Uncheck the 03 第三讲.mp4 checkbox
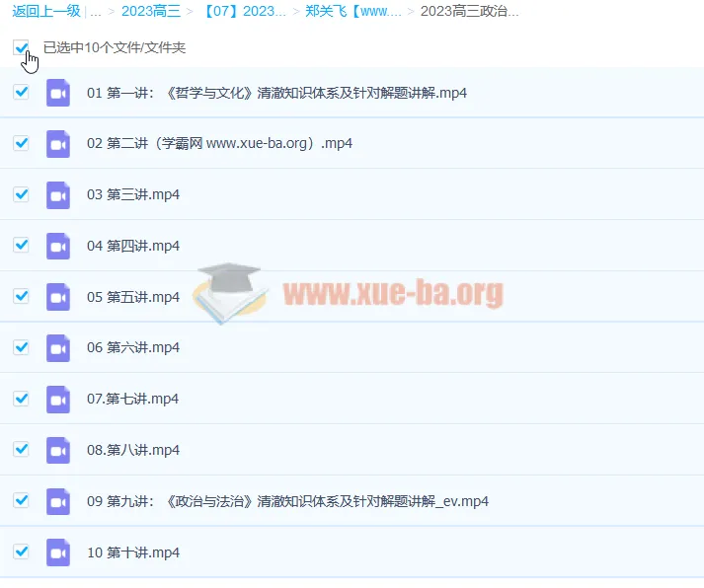 coord(21,194)
